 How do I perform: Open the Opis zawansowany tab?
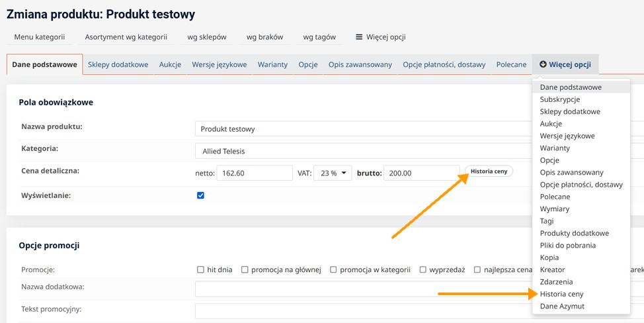360,65
